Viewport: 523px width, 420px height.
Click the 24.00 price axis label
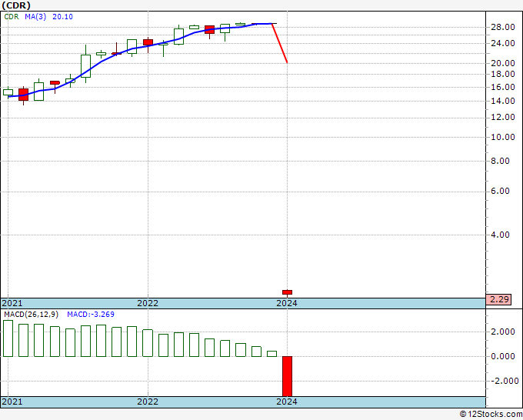point(503,43)
